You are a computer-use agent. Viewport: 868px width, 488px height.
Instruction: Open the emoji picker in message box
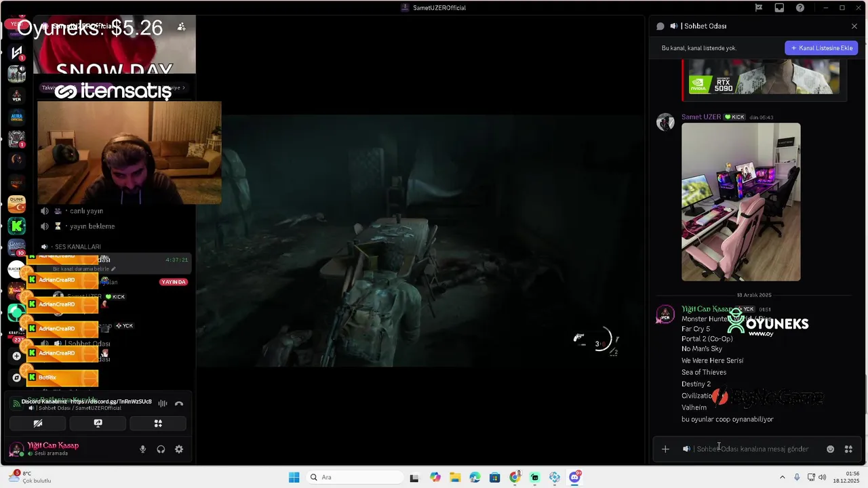(x=831, y=449)
